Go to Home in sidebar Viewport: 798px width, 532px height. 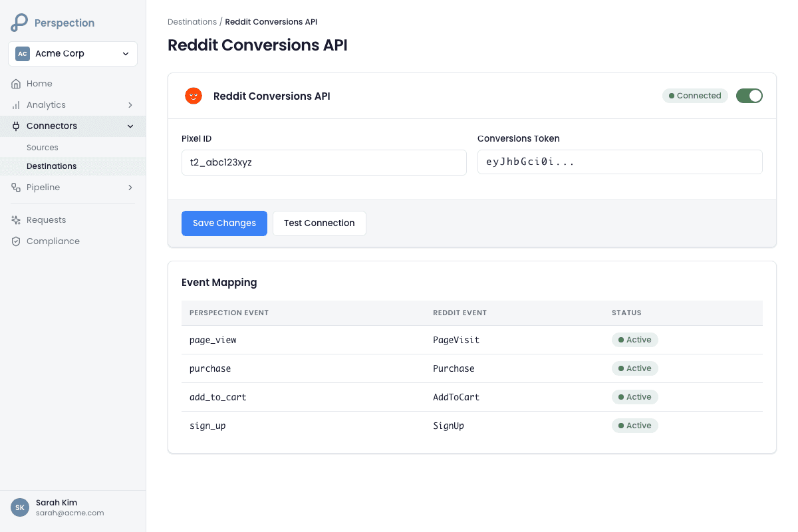click(x=72, y=84)
